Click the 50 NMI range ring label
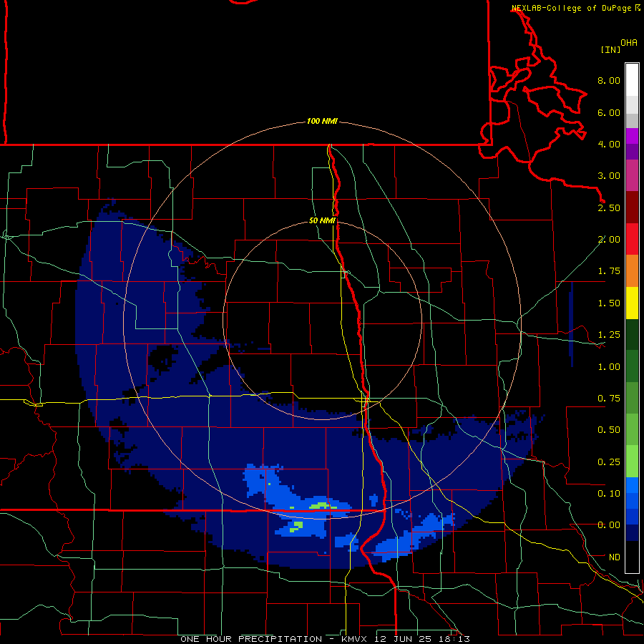This screenshot has width=644, height=644. pyautogui.click(x=322, y=221)
